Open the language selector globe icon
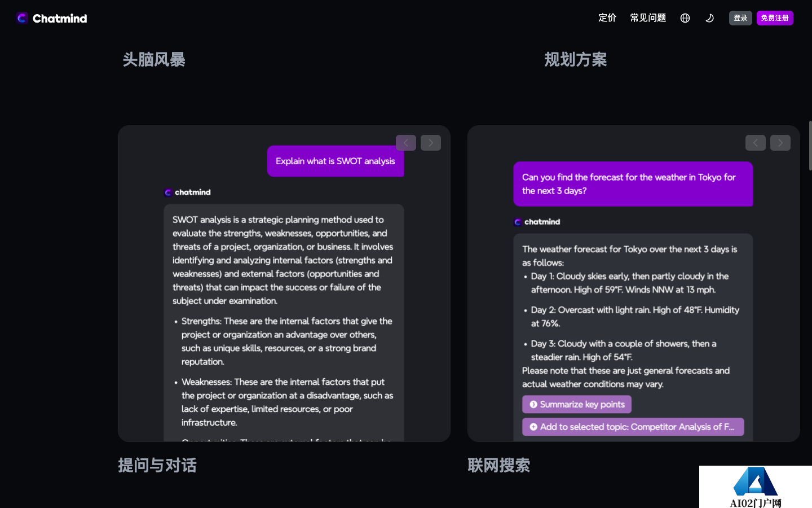The height and width of the screenshot is (508, 812). [685, 18]
